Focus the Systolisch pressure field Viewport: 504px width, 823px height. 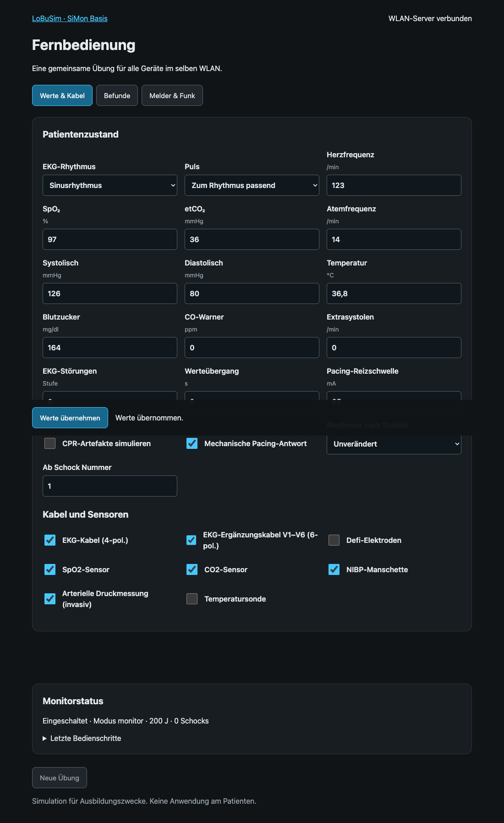[x=110, y=293]
